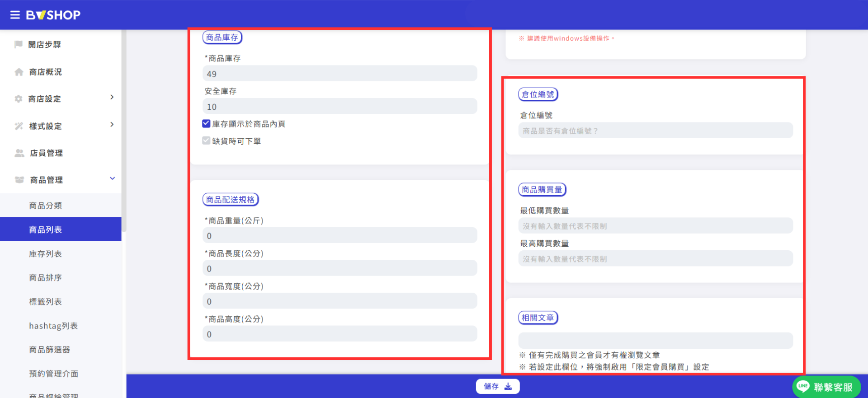Open the hamburger menu icon
Viewport: 868px width, 398px height.
pyautogui.click(x=15, y=15)
